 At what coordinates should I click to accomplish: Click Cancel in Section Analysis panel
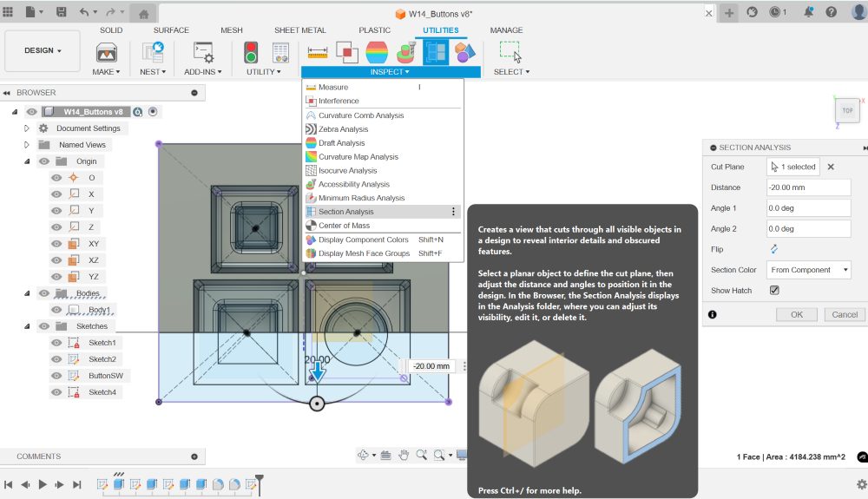click(845, 314)
